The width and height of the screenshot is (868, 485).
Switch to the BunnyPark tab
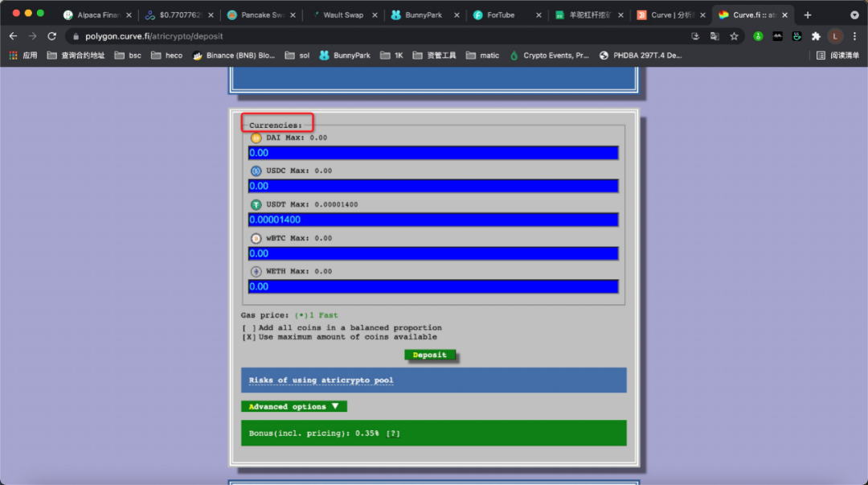coord(420,15)
